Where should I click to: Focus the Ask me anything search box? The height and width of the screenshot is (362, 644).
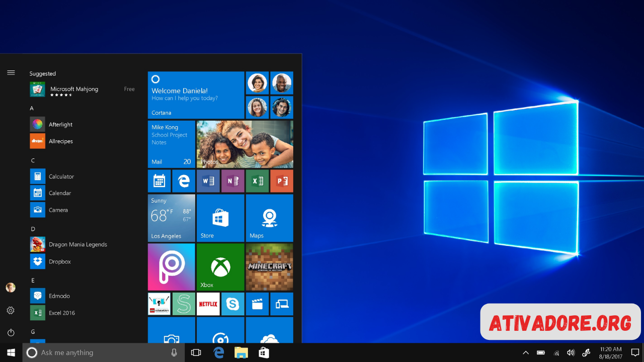click(x=104, y=352)
